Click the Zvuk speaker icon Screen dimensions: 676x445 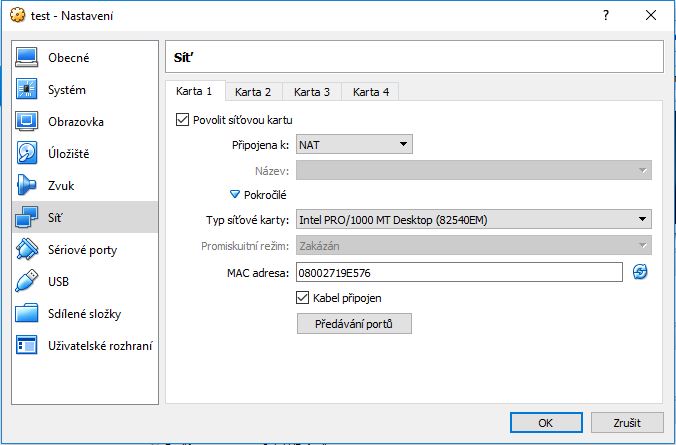tap(27, 185)
